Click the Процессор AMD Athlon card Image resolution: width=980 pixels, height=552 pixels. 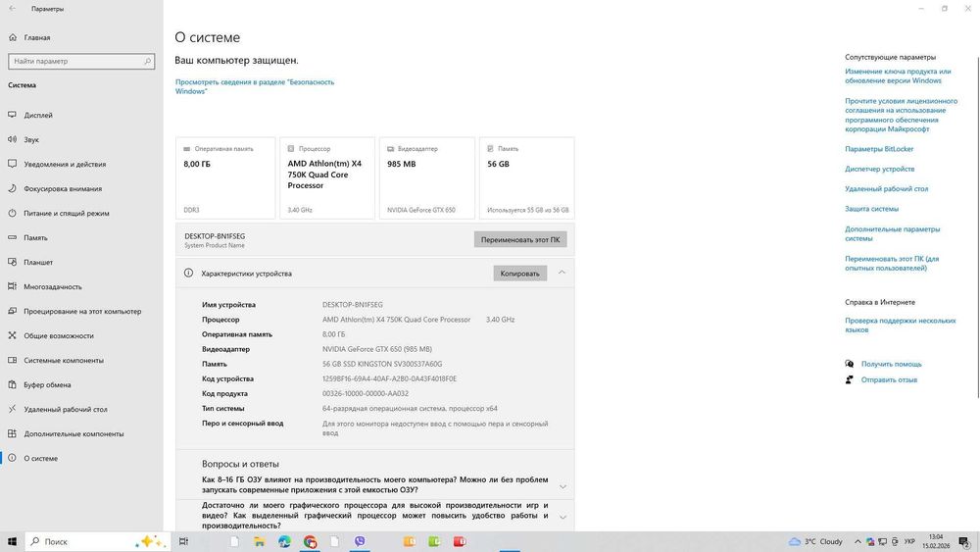coord(327,178)
